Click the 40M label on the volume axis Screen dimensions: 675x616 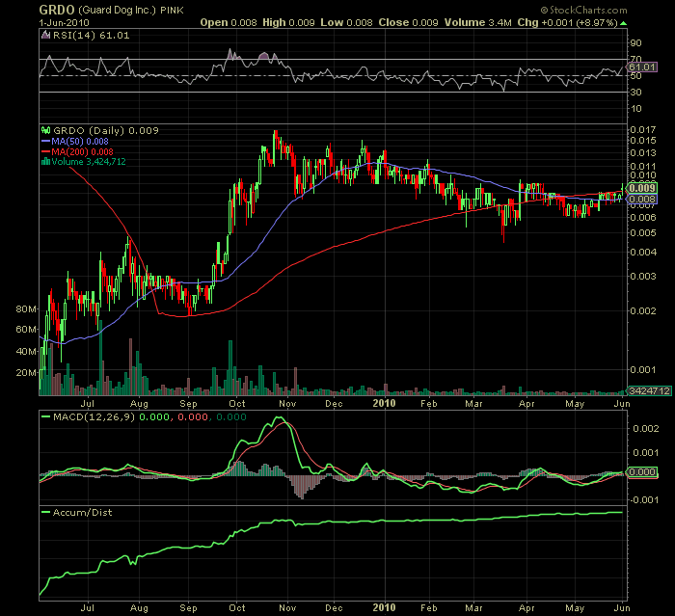pos(26,351)
